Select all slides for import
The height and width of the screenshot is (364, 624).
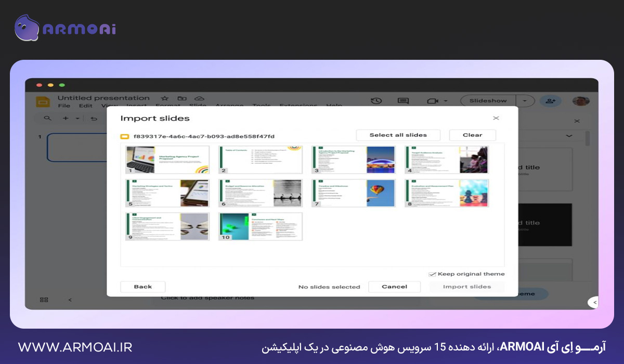[x=398, y=135]
